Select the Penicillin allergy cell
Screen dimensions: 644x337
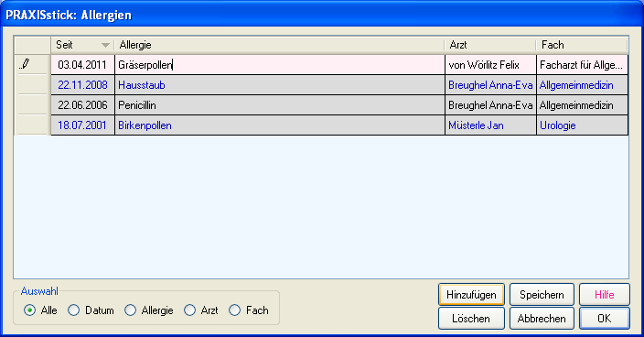pyautogui.click(x=280, y=105)
